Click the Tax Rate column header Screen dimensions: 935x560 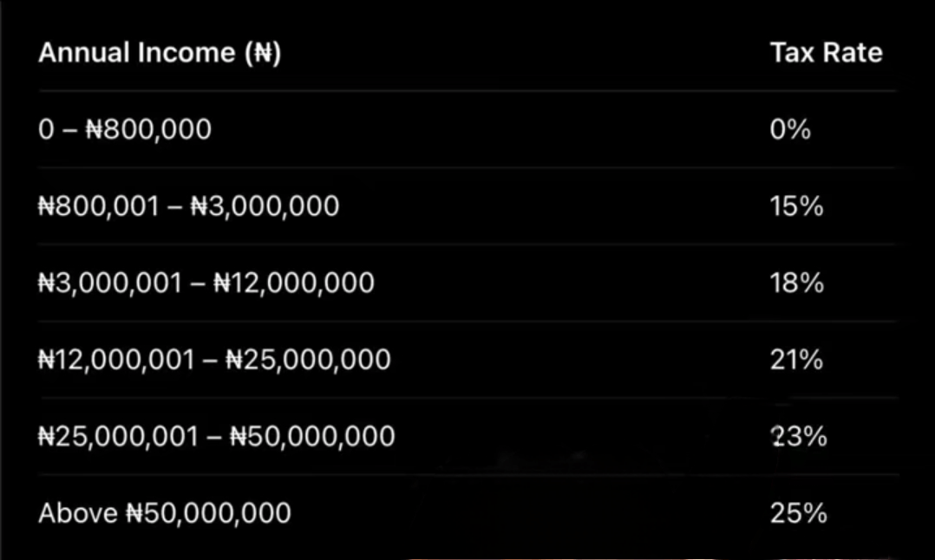click(826, 52)
